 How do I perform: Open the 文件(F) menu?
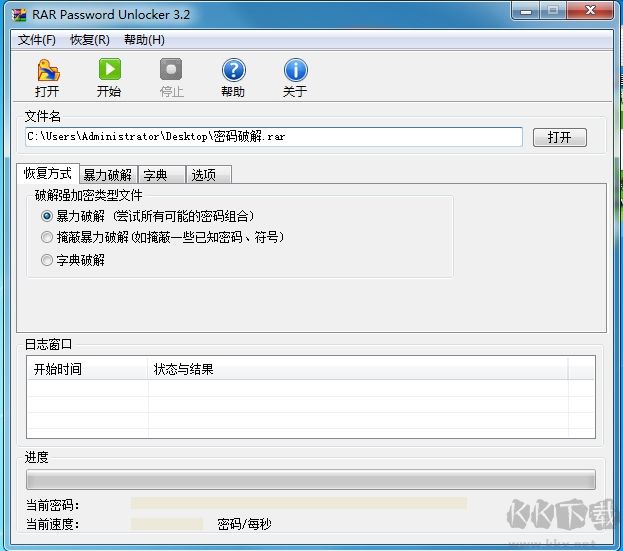pyautogui.click(x=37, y=40)
